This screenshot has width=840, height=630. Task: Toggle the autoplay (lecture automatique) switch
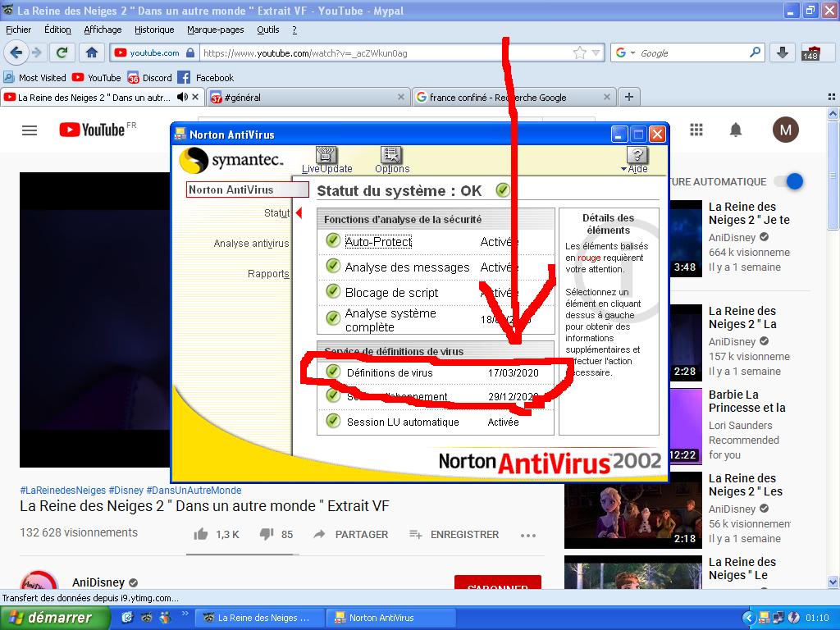(x=789, y=181)
